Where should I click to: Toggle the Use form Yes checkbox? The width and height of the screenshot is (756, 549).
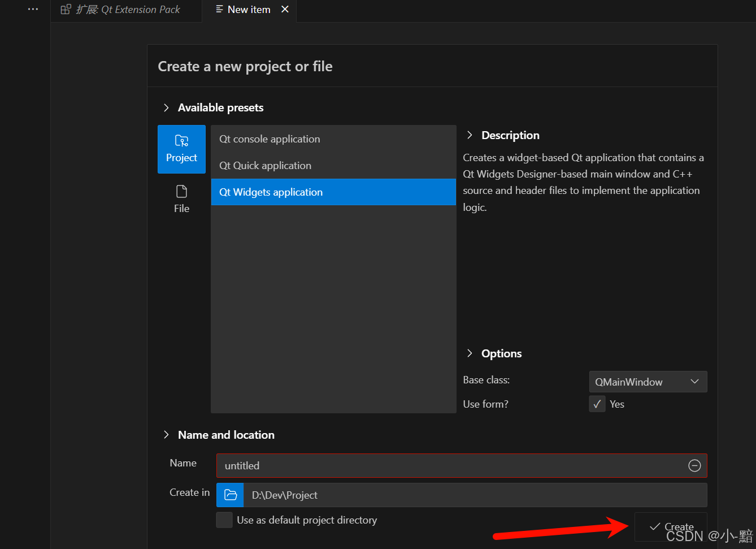tap(597, 404)
